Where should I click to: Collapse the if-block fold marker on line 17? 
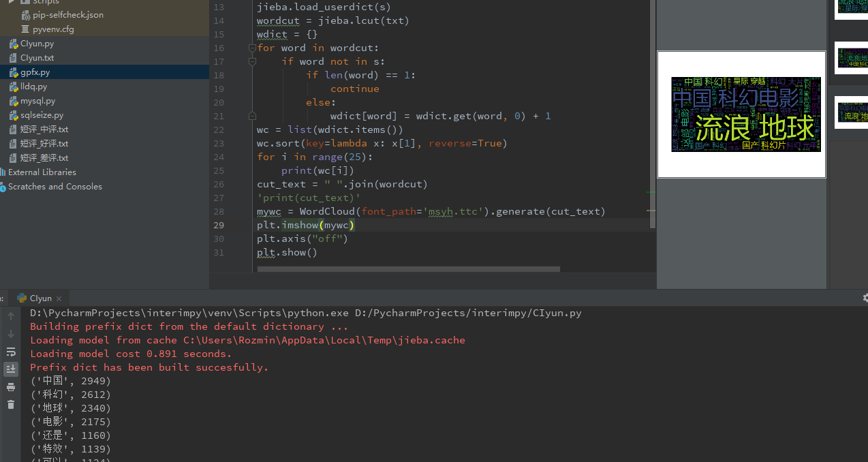coord(252,61)
